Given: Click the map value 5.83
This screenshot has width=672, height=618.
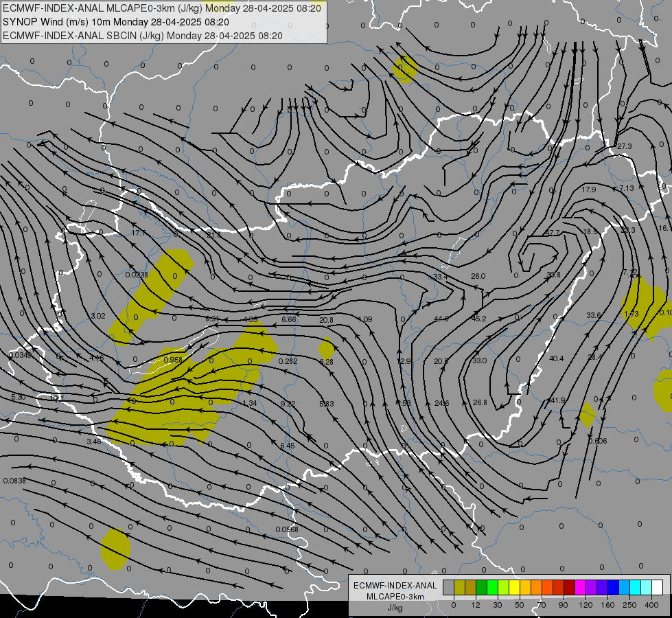Looking at the screenshot, I should [327, 404].
